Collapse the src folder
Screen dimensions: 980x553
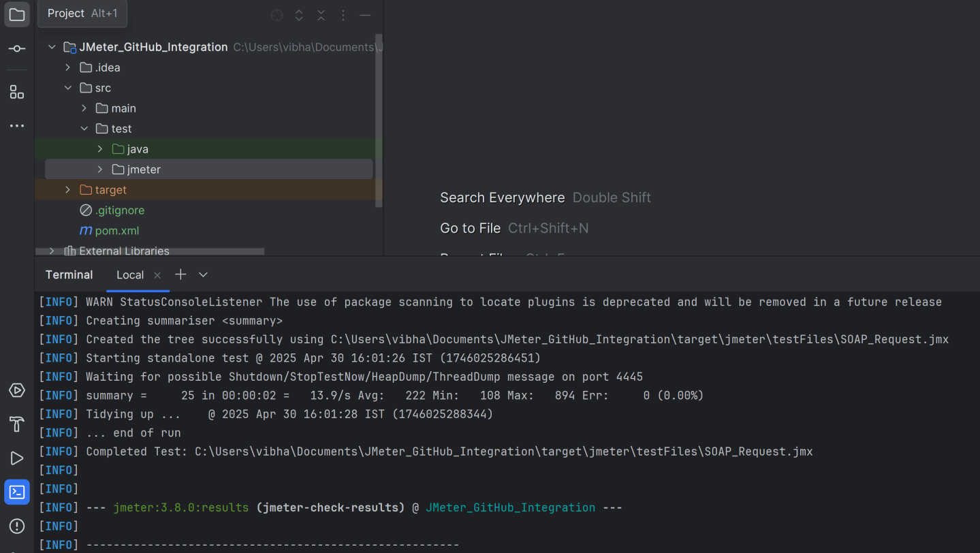67,88
